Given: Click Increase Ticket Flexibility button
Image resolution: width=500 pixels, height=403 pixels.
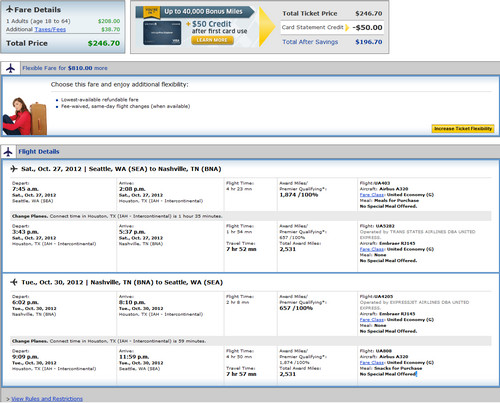Looking at the screenshot, I should 463,128.
